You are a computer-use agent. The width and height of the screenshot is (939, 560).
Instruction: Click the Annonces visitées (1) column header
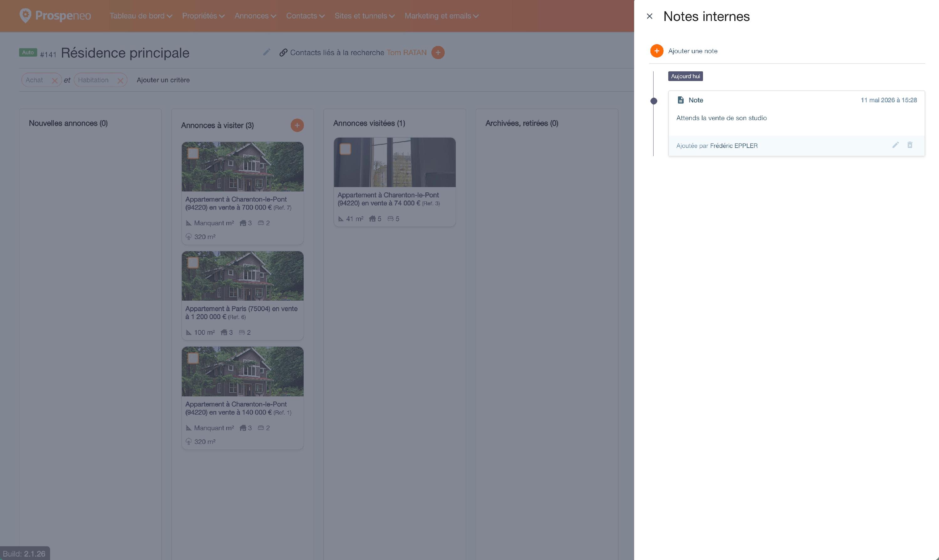pyautogui.click(x=369, y=123)
